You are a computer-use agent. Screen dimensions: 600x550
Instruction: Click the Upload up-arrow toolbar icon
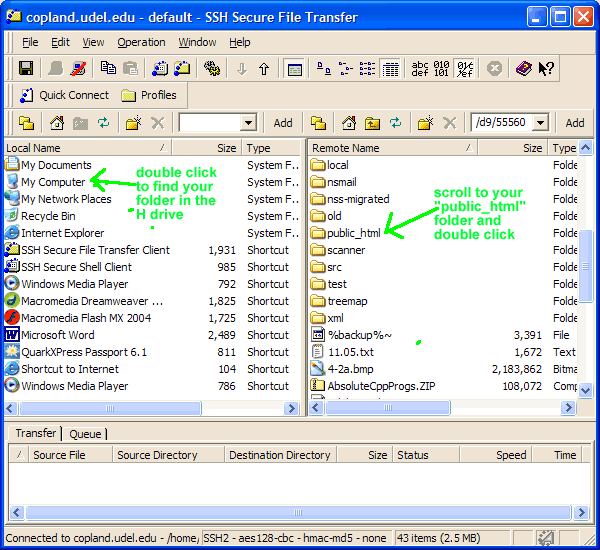pos(264,69)
